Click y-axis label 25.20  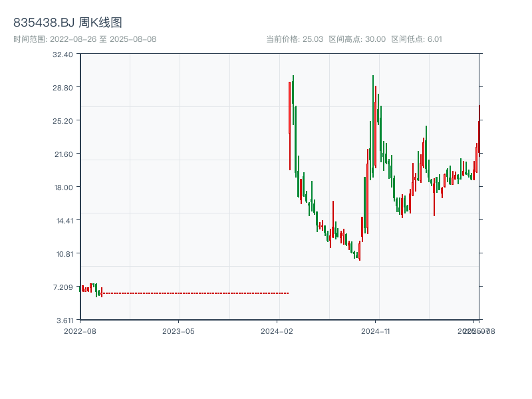tap(63, 121)
